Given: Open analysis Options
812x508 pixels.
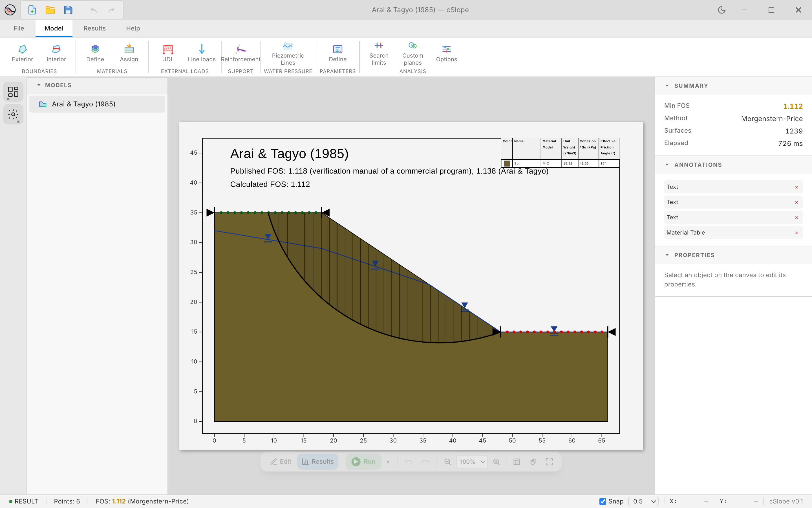Looking at the screenshot, I should click(x=446, y=53).
